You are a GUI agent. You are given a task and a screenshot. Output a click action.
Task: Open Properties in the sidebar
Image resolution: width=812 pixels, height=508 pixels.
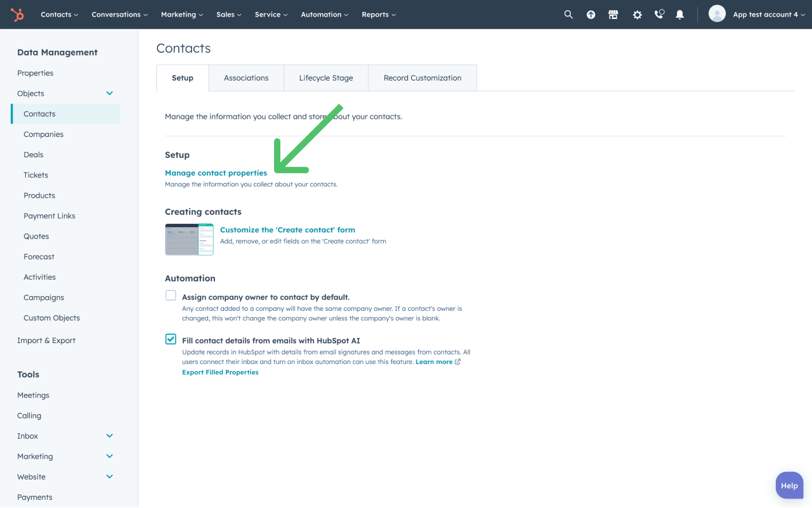36,73
